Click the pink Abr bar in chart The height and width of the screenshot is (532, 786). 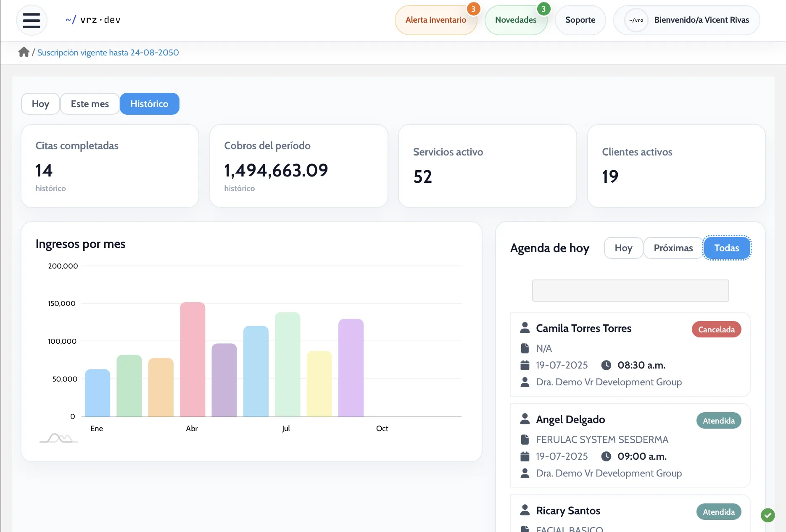click(193, 359)
